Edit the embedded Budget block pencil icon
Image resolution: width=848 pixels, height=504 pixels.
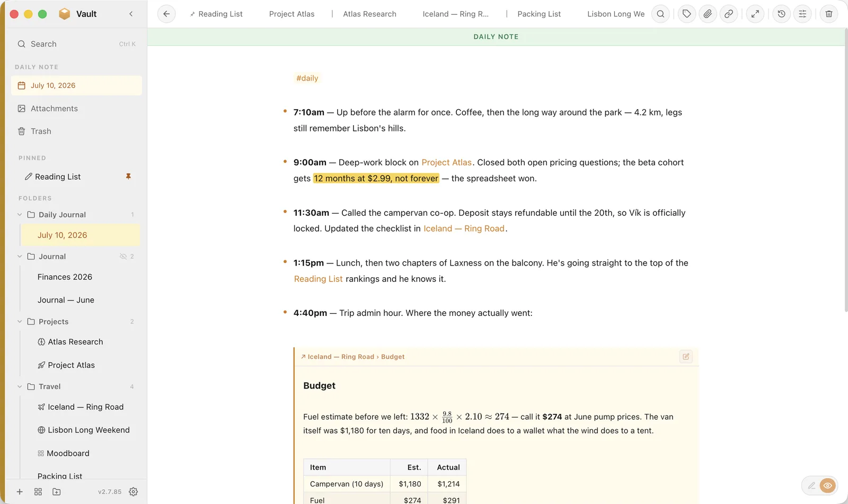[x=686, y=357]
